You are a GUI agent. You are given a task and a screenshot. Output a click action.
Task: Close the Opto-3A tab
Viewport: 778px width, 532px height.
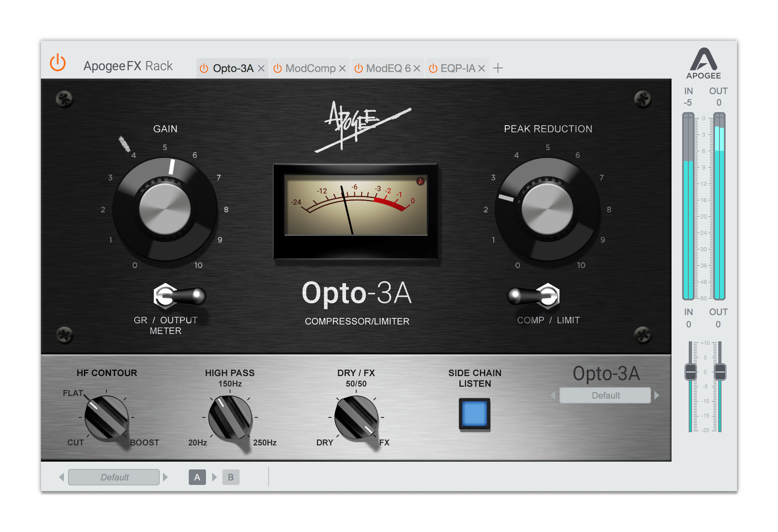click(x=262, y=68)
